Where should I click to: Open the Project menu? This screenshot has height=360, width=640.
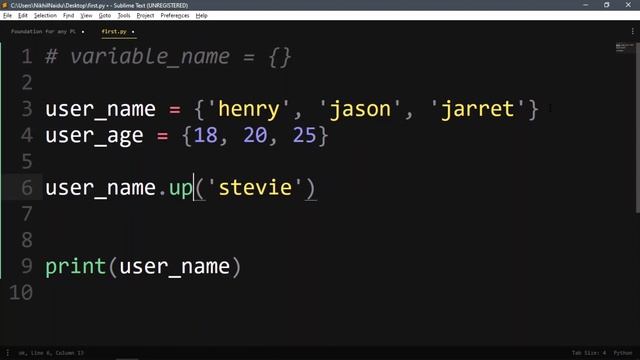(x=145, y=16)
